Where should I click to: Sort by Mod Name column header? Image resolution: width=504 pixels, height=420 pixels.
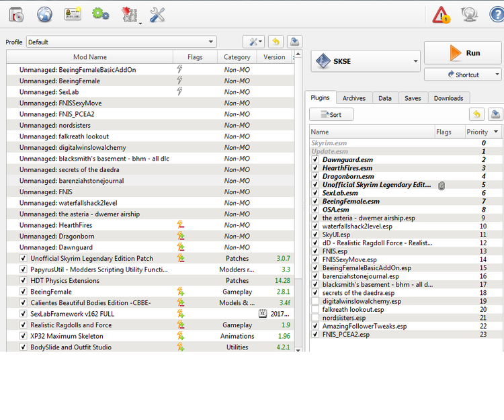[89, 57]
